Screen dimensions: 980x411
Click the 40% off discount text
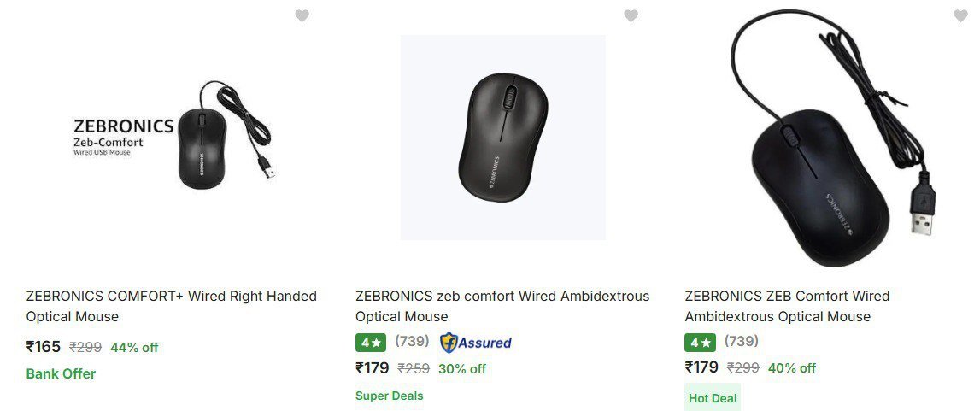791,368
